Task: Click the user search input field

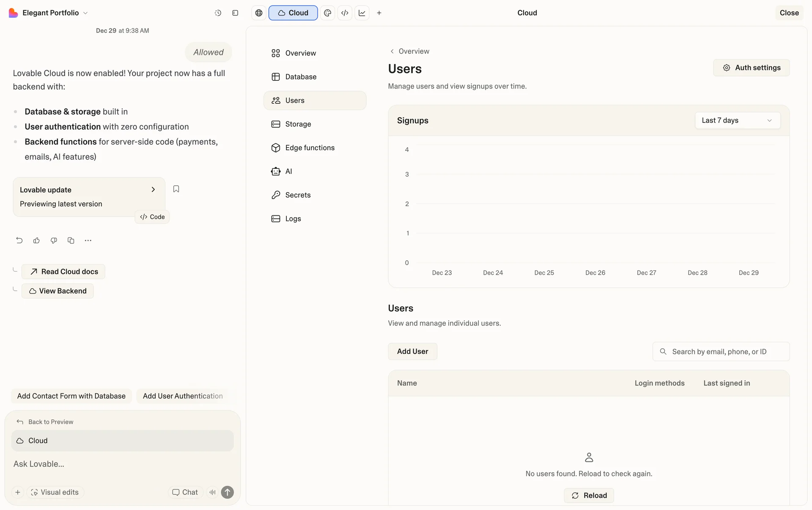Action: pyautogui.click(x=725, y=352)
